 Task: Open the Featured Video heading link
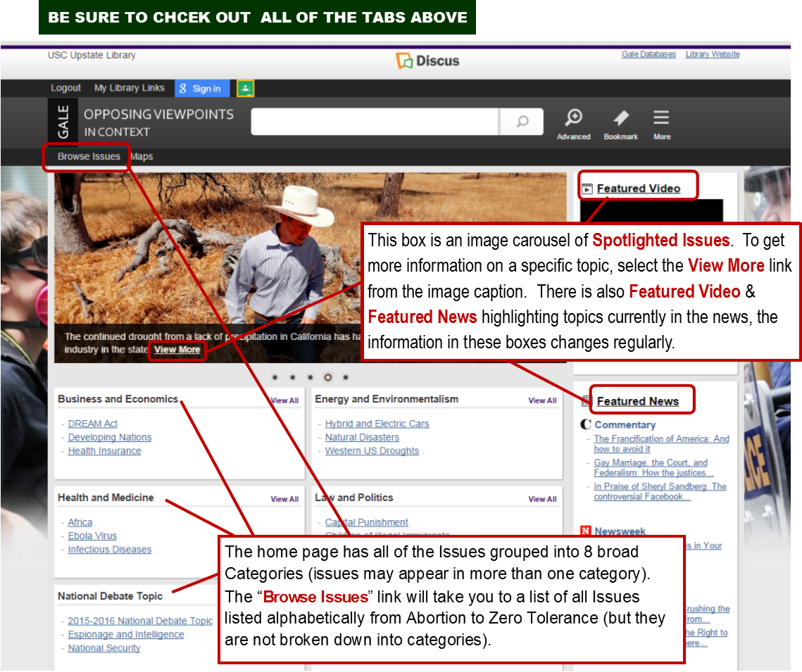pyautogui.click(x=639, y=189)
